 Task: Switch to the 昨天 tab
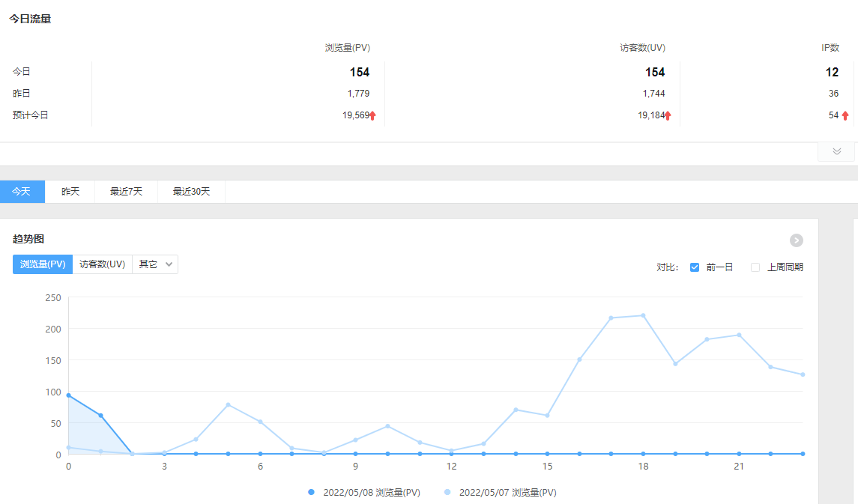pyautogui.click(x=70, y=192)
